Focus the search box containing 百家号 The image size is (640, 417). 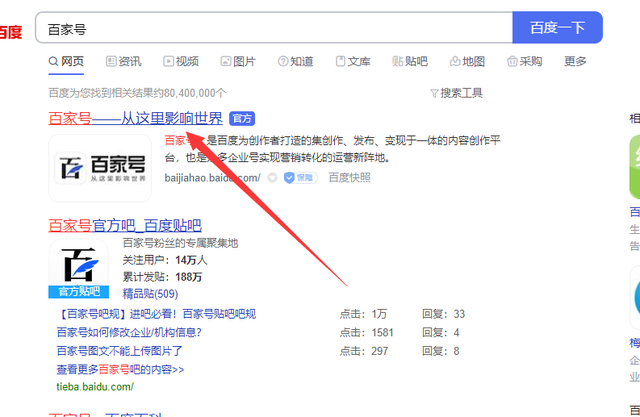[270, 28]
